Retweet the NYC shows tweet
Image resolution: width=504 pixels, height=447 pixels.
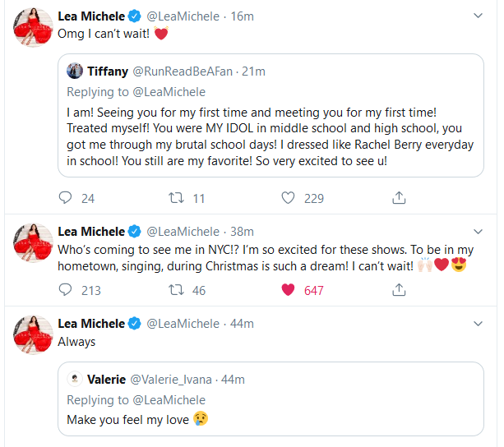tap(175, 290)
